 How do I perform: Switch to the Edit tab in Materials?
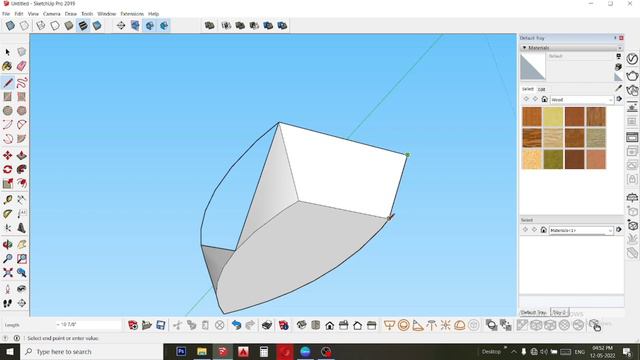pos(541,89)
